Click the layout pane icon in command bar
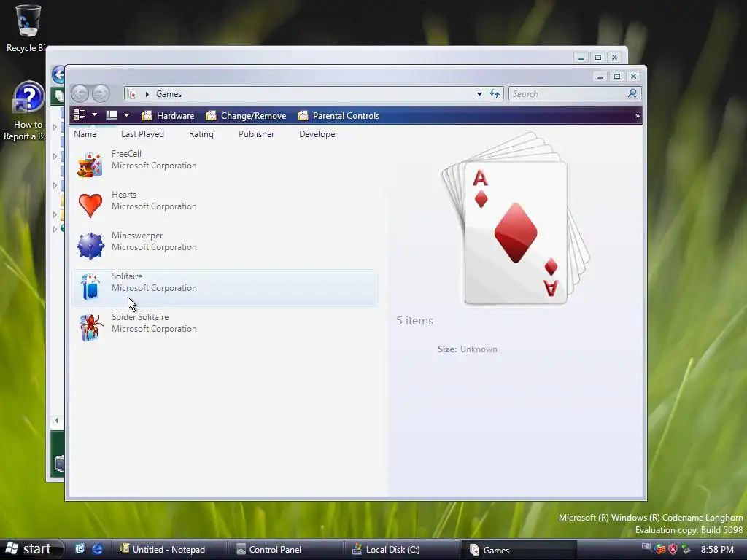The image size is (747, 560). coord(112,115)
